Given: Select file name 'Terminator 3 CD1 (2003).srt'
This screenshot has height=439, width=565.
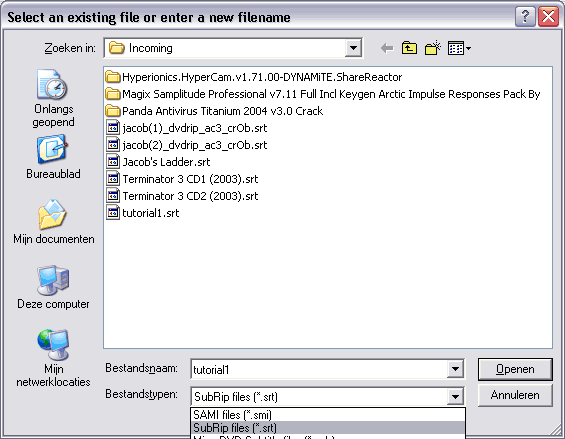Looking at the screenshot, I should [x=190, y=179].
